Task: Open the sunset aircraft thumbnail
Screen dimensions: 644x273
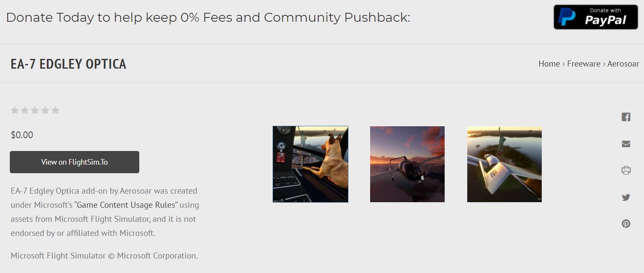Action: [407, 164]
